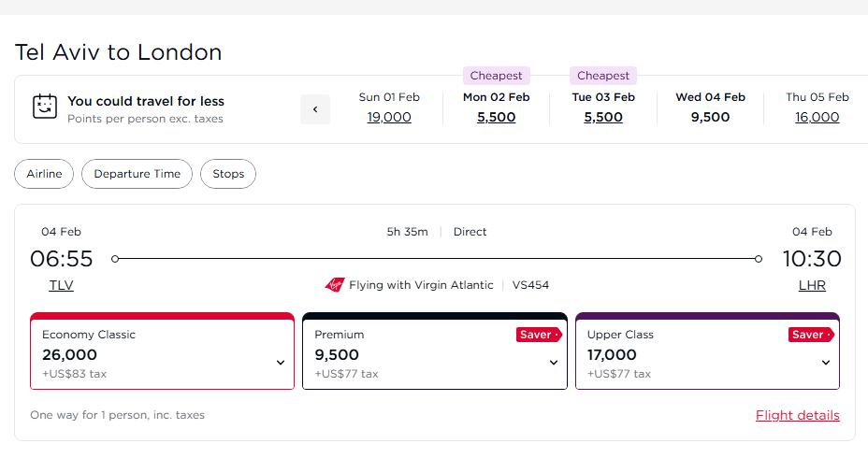Open the Departure Time filter

click(137, 174)
